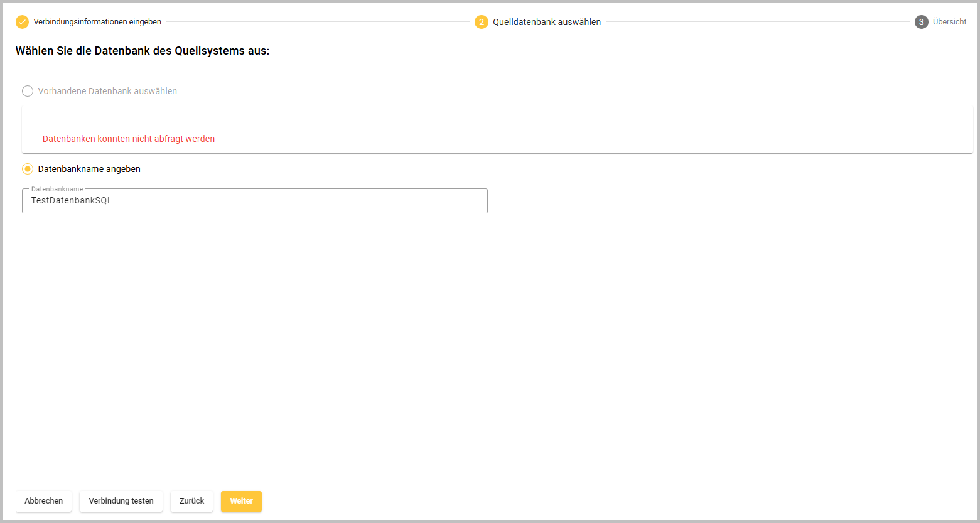Click the heading 'Wählen Sie die Datenbank des Quellsystems aus'
The height and width of the screenshot is (523, 980).
[x=143, y=51]
